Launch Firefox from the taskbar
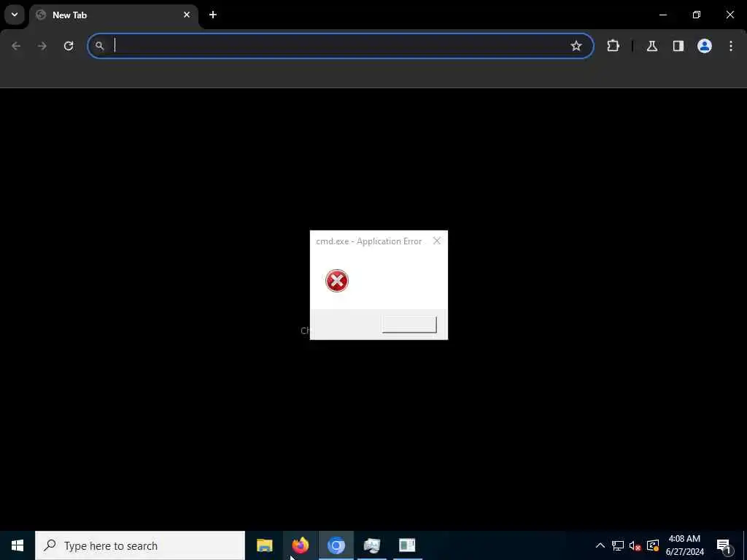 pos(300,545)
